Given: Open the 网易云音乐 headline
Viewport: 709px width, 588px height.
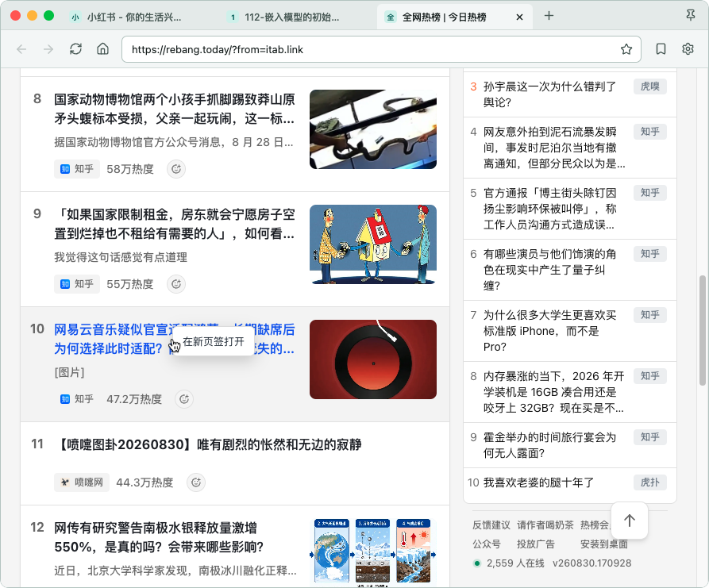Looking at the screenshot, I should (174, 339).
